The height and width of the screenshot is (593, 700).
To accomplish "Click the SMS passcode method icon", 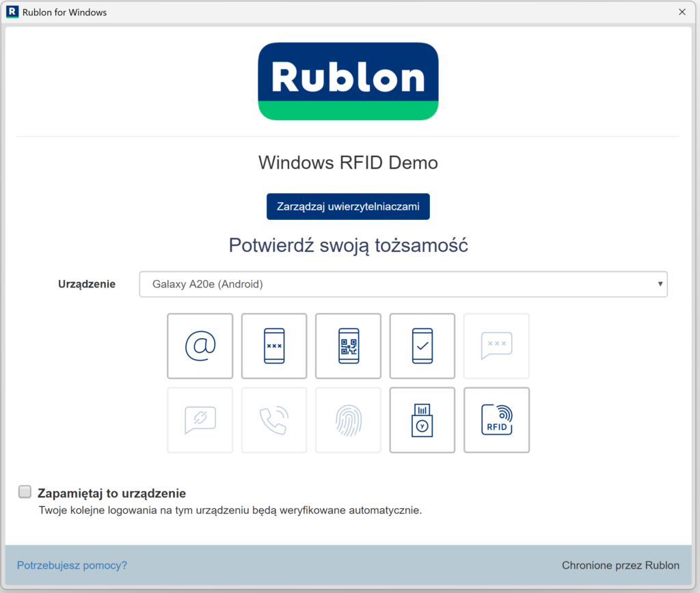I will [x=496, y=346].
